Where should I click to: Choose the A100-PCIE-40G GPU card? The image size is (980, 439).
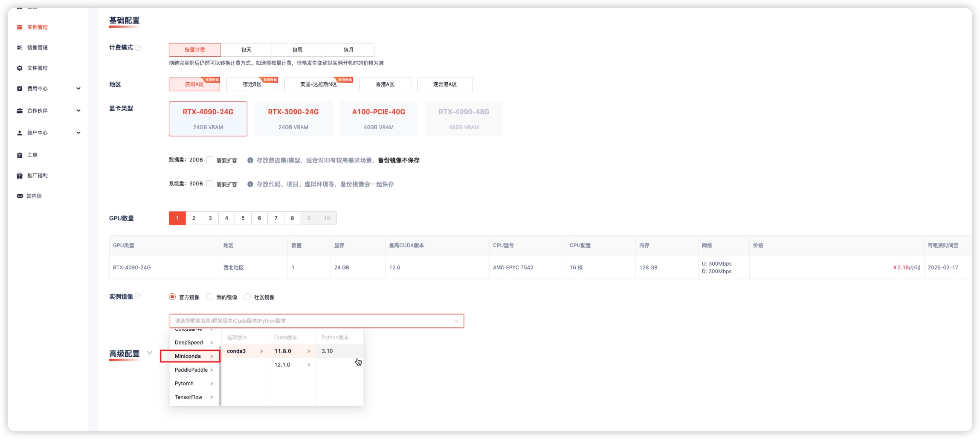(x=378, y=119)
